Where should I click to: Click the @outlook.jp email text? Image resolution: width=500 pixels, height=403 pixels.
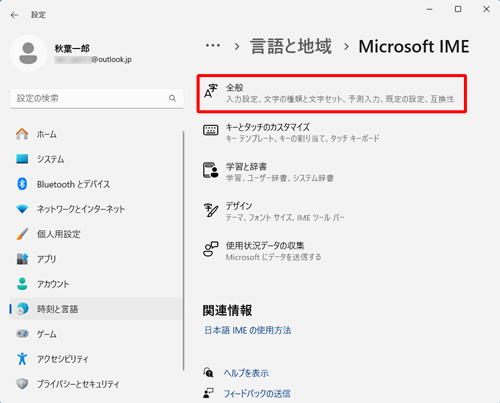112,59
